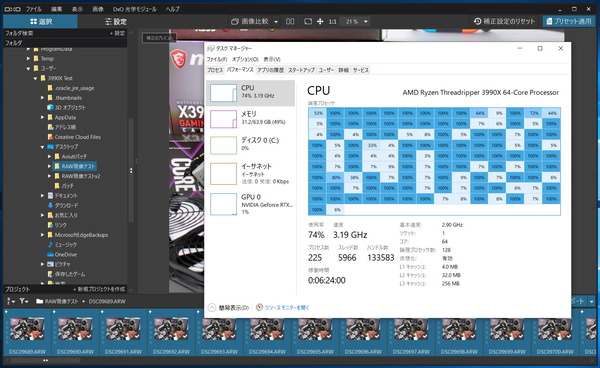Open Task Manager ファイル(F) menu
Screen dimensions: 600x368
tap(217, 59)
